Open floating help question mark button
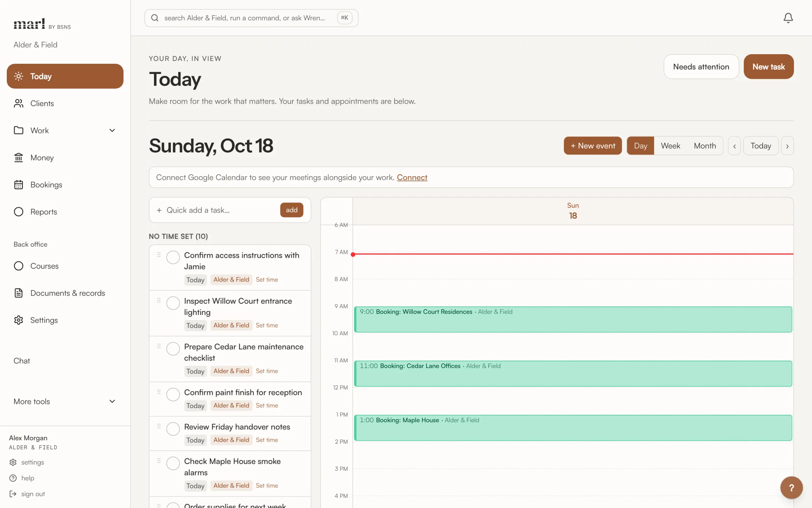812x508 pixels. pos(791,488)
